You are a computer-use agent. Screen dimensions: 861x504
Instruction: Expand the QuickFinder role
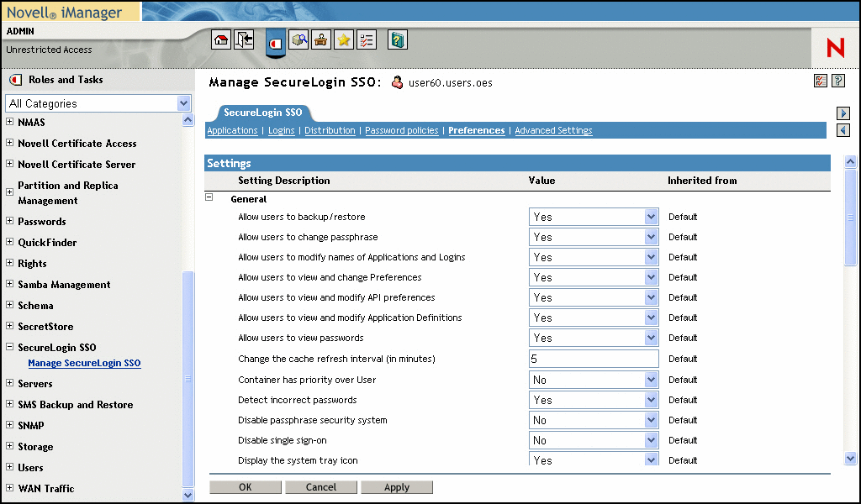tap(10, 241)
